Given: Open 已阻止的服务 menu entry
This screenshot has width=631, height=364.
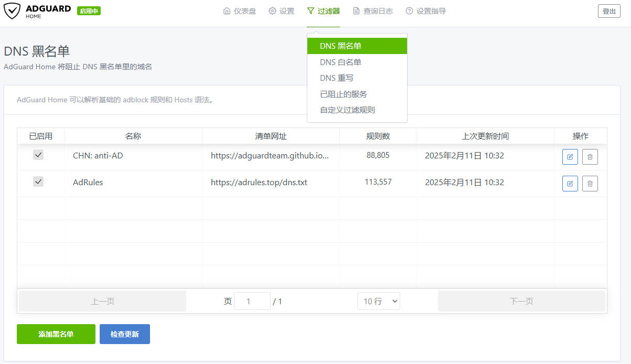Looking at the screenshot, I should pyautogui.click(x=357, y=94).
